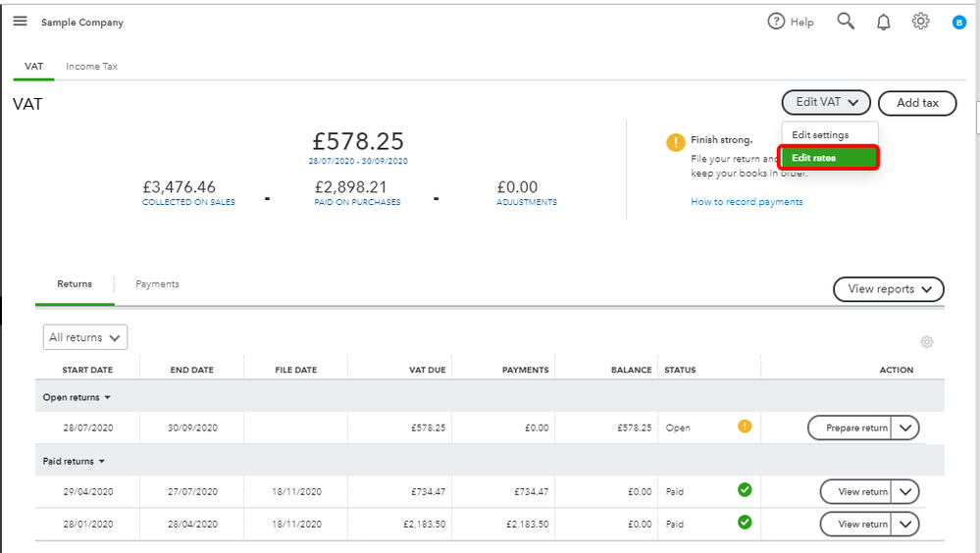Switch to the Payments tab

coord(157,284)
